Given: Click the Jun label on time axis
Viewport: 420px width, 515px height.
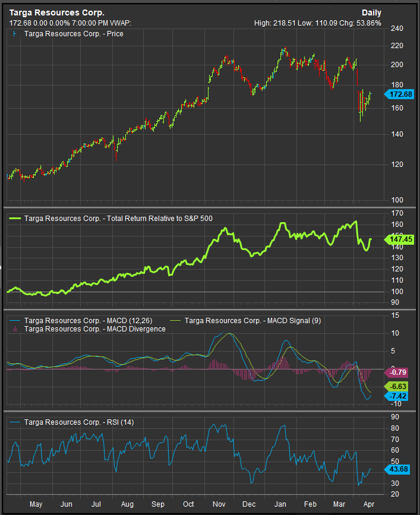Looking at the screenshot, I should (67, 504).
